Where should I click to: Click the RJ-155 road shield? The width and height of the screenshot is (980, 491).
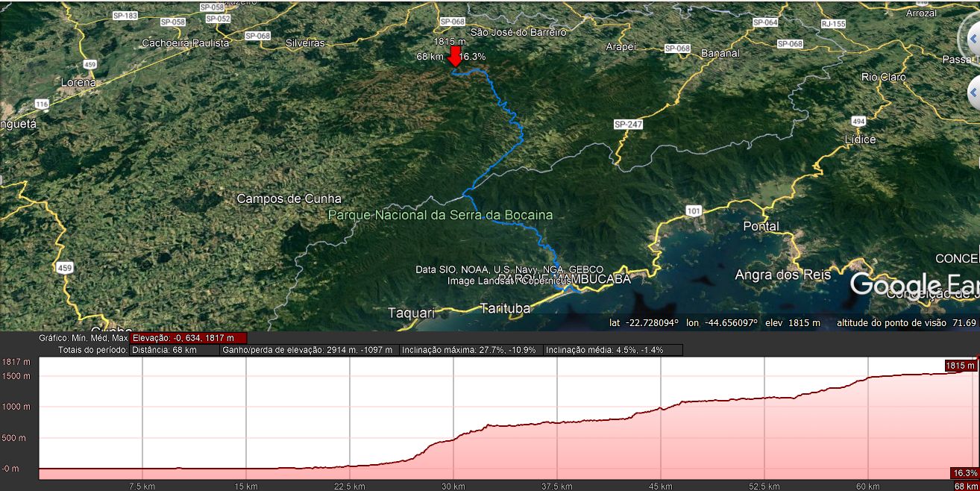coord(833,24)
